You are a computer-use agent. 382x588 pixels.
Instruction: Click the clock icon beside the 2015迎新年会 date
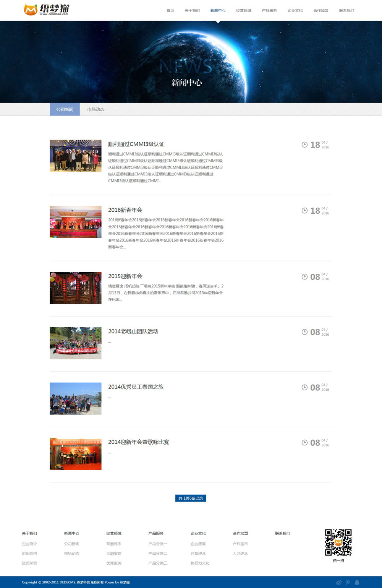pyautogui.click(x=304, y=277)
